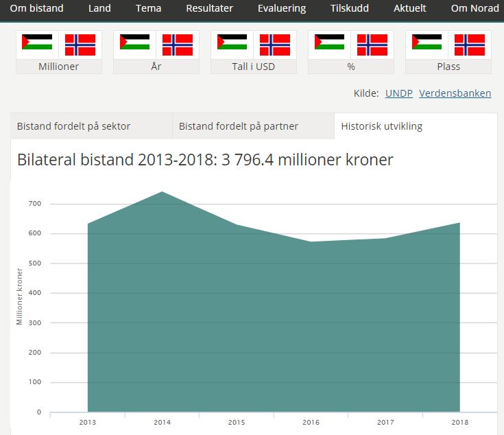Select the Historisk utvikling tab
The height and width of the screenshot is (435, 504).
pyautogui.click(x=381, y=126)
